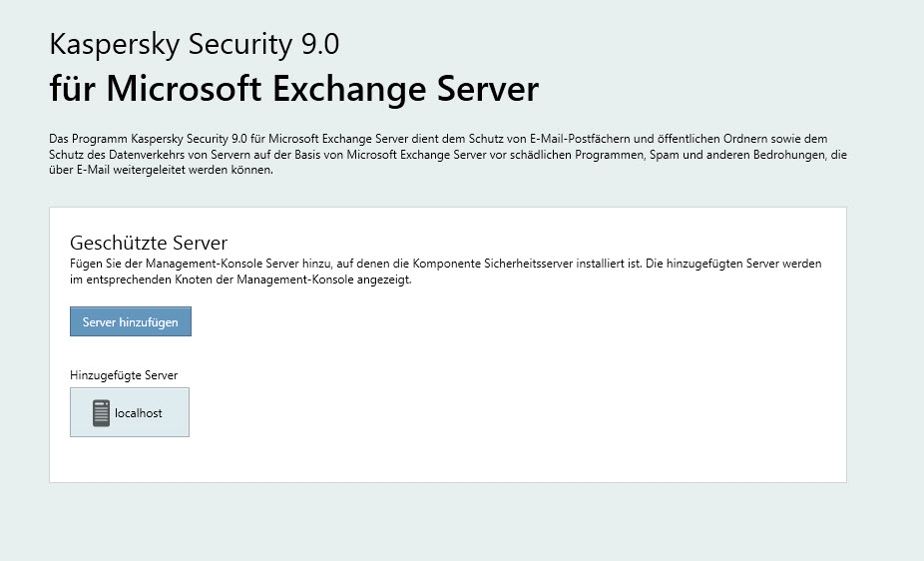Click the instruction text starting 'Fügen Sie der Management-Konsole'
This screenshot has width=924, height=561.
[445, 272]
